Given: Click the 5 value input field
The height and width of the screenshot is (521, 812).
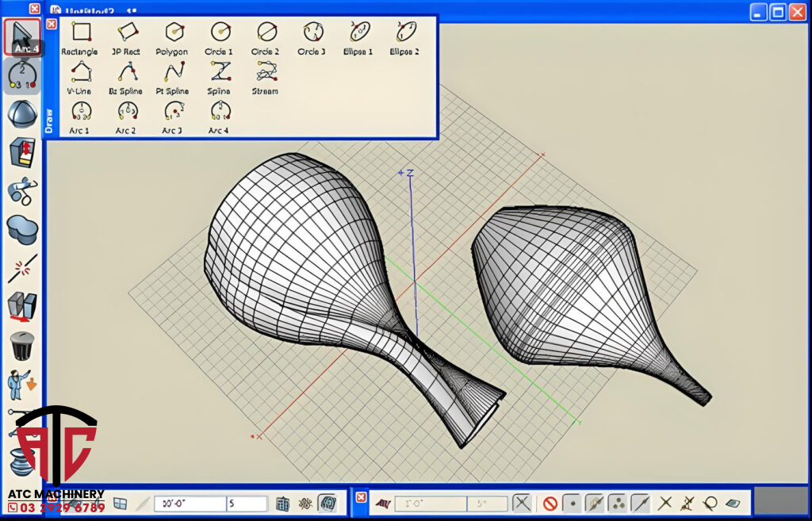Looking at the screenshot, I should pos(247,504).
